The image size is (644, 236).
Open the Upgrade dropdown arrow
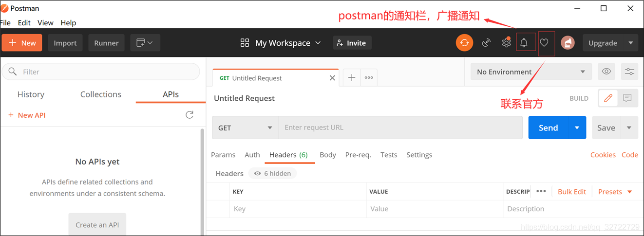pyautogui.click(x=631, y=43)
